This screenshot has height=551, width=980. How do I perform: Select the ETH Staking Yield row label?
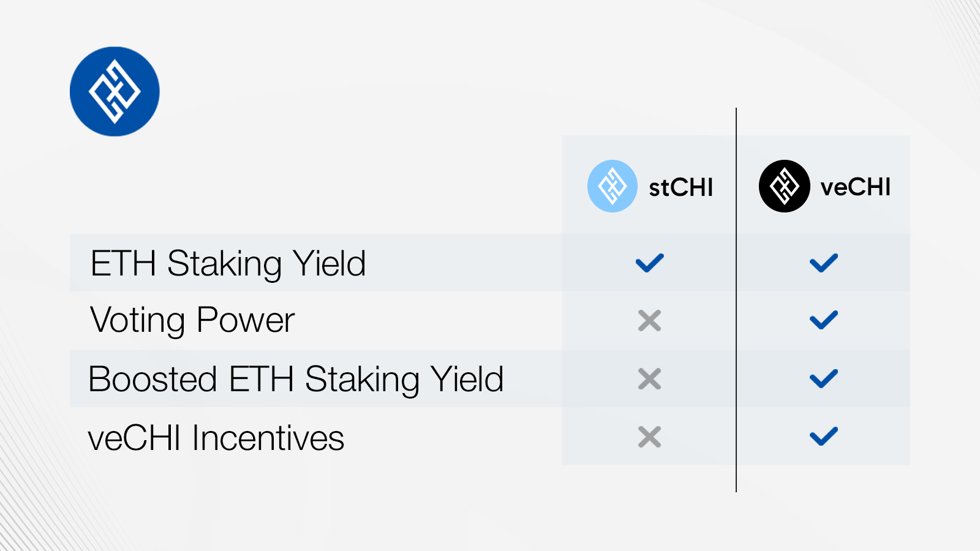coord(228,263)
